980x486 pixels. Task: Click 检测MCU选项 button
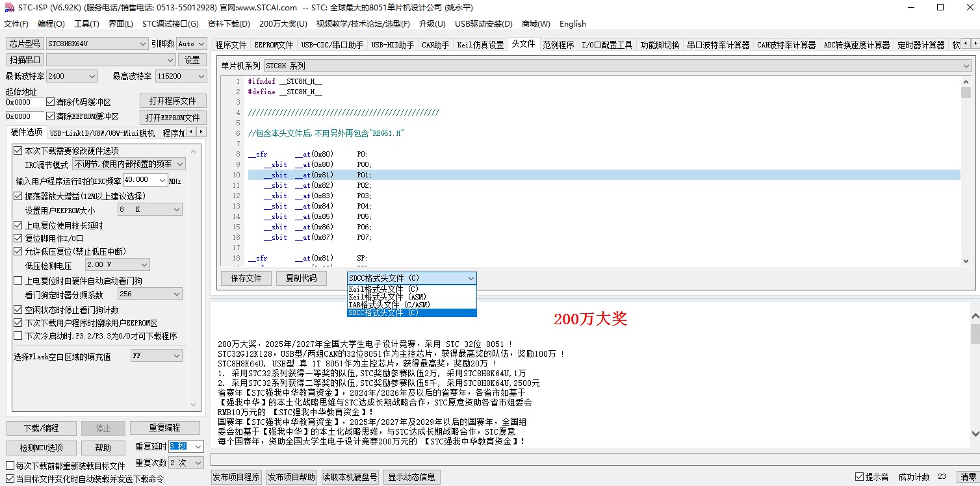point(41,448)
